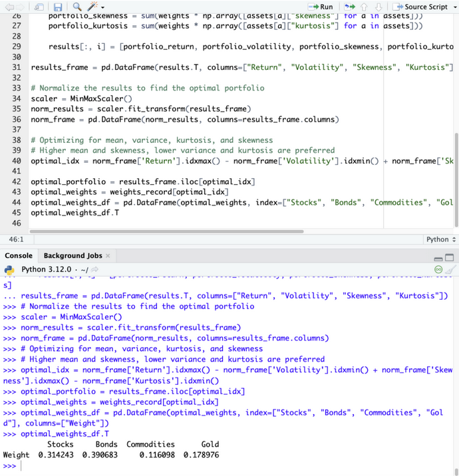Click the '# Normalize the results' comment in the editor
The image size is (459, 476).
(148, 88)
